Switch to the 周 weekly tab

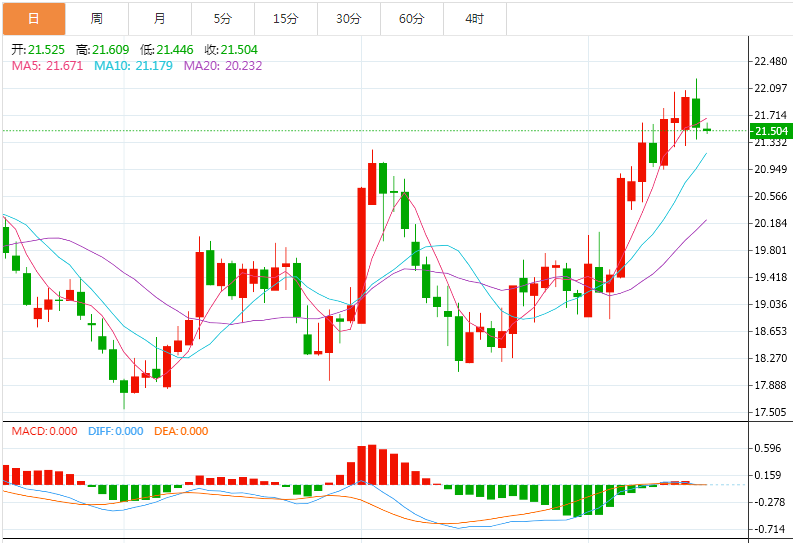point(97,19)
